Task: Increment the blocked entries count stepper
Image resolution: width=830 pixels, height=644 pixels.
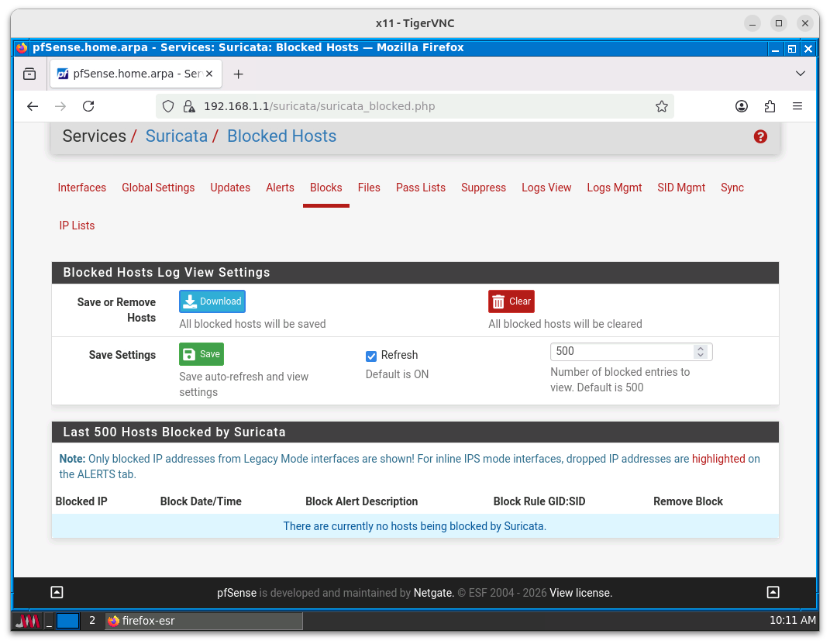Action: coord(701,348)
